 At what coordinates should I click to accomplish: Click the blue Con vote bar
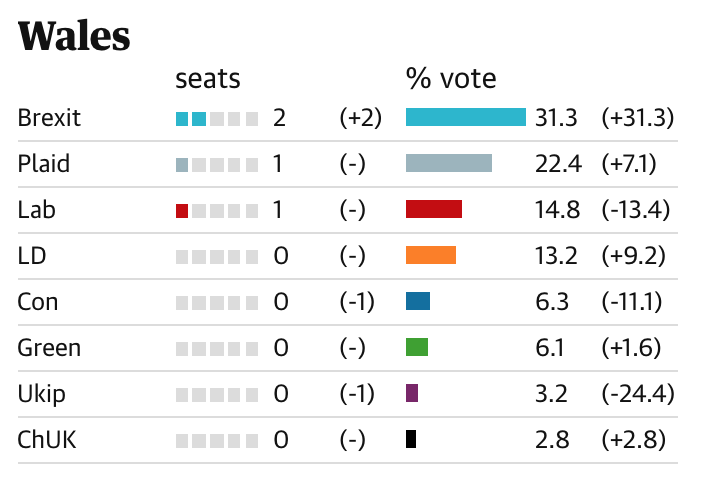[x=417, y=302]
